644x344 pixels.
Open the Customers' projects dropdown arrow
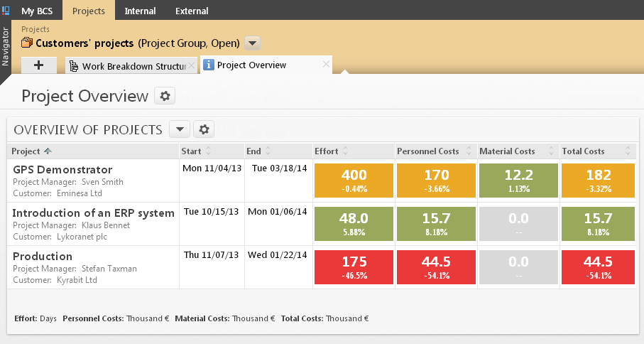pos(253,43)
